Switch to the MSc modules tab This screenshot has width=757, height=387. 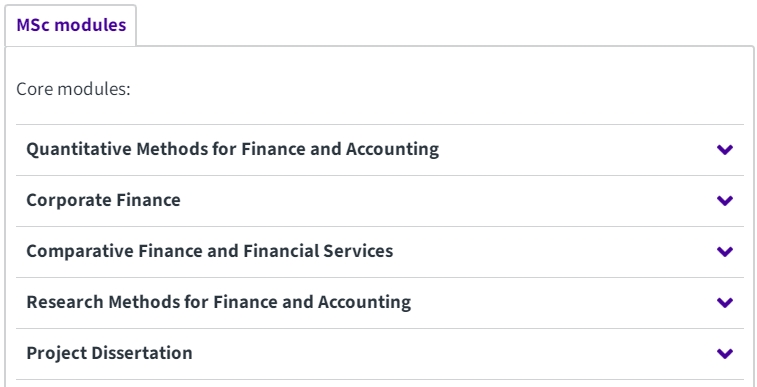[71, 25]
